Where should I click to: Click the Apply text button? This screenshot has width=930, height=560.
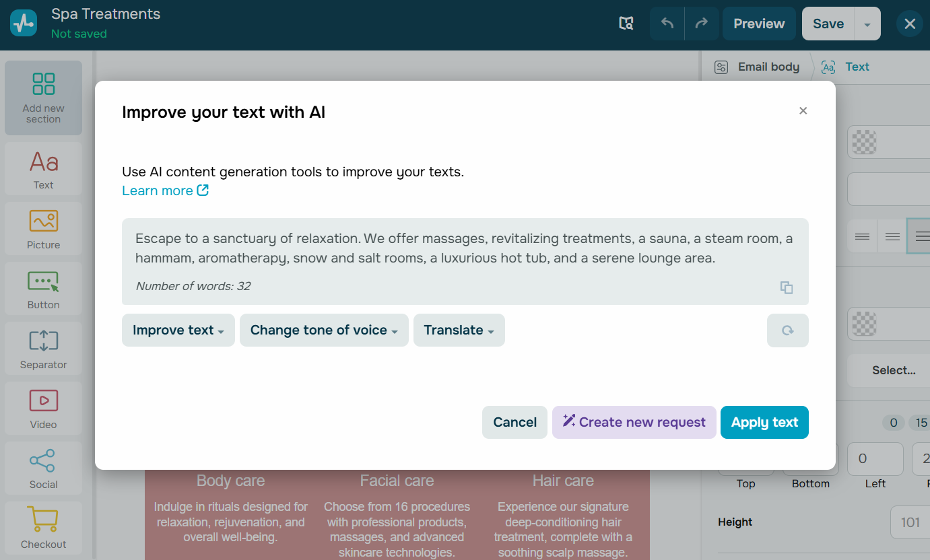[x=764, y=423]
